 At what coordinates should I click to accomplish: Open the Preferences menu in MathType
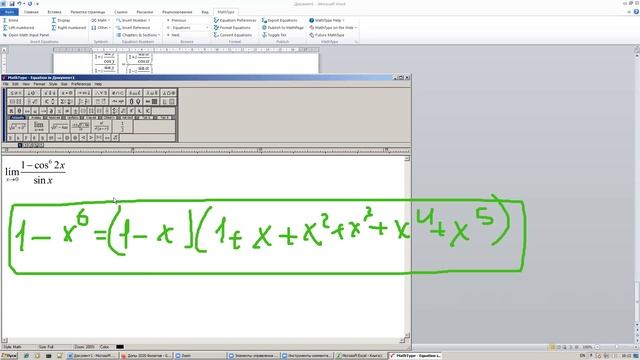[81, 84]
